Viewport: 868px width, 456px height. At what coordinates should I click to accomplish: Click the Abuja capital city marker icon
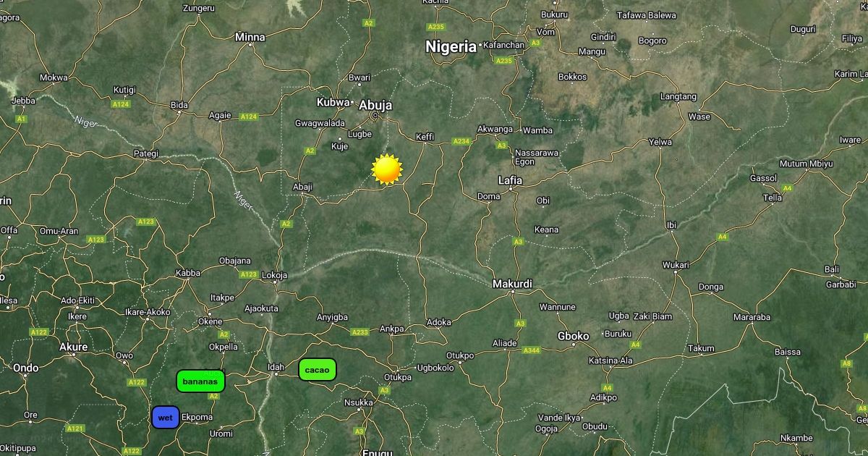tap(375, 115)
